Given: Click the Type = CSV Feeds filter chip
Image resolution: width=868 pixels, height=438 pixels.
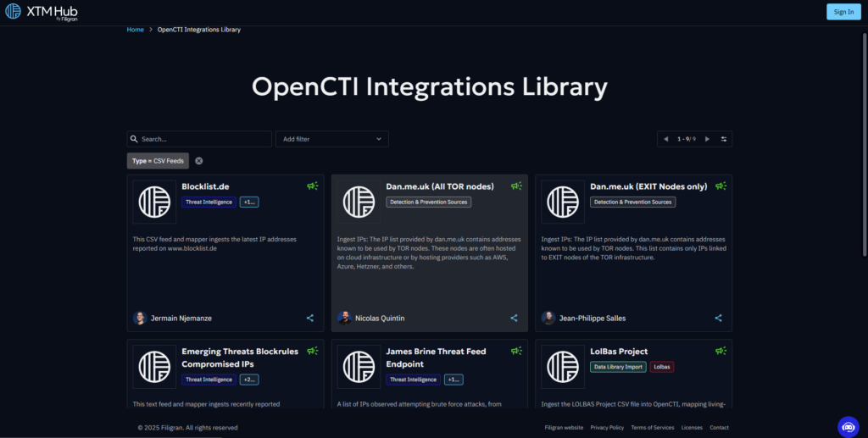Looking at the screenshot, I should pos(158,161).
